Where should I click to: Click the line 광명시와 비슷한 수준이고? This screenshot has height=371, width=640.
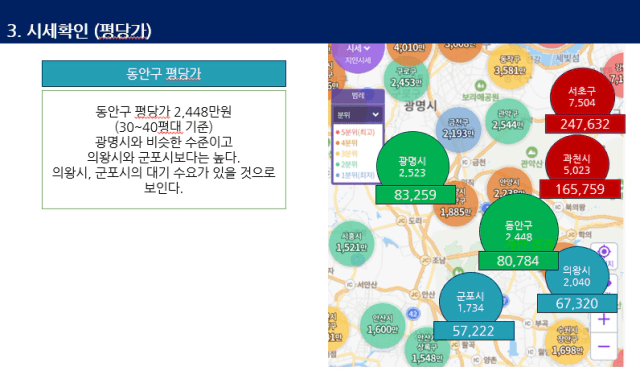164,142
